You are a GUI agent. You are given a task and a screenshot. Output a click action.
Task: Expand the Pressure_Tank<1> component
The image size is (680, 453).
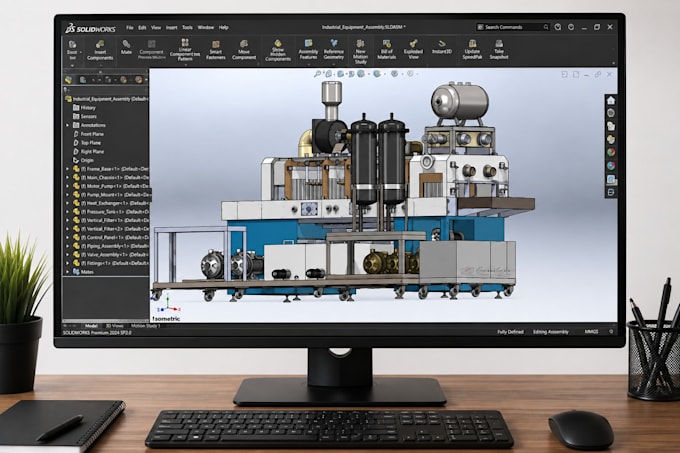pos(67,212)
